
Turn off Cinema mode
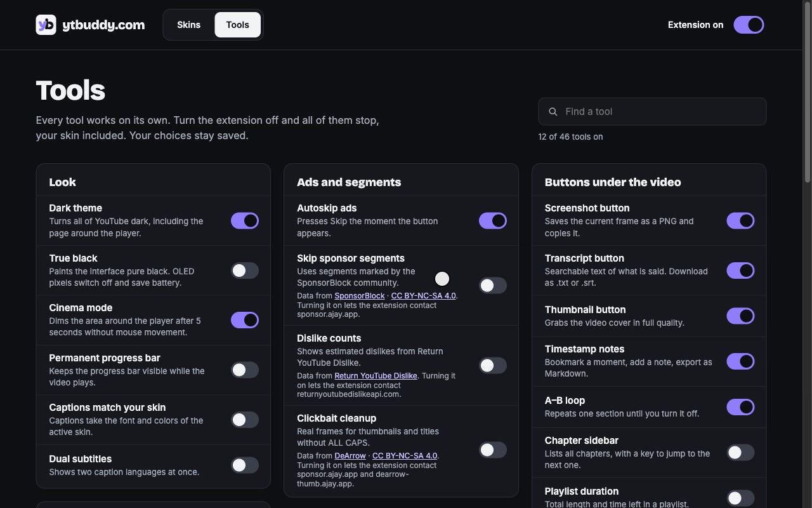pos(245,320)
